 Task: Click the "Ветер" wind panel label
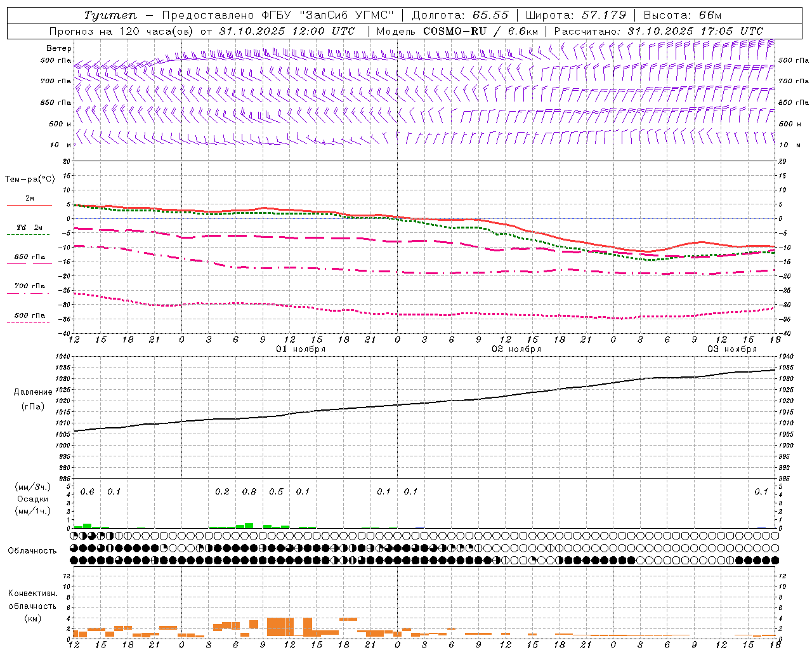(59, 48)
